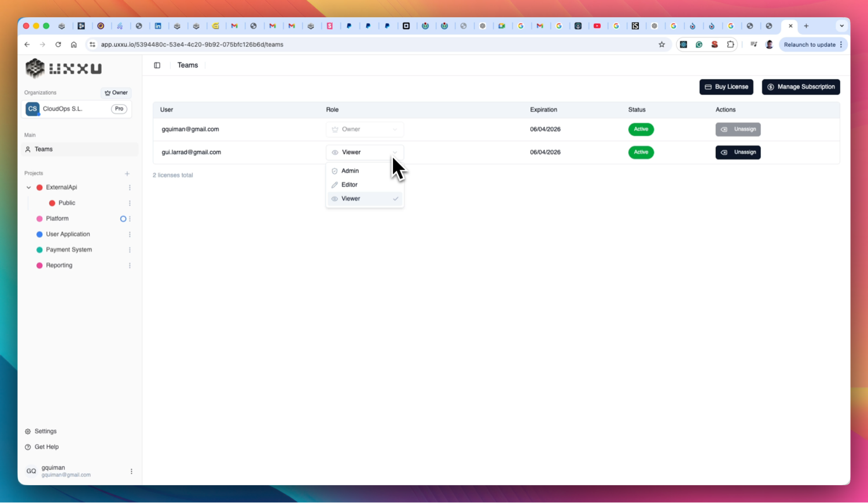Open the CloudOps S.L. organization switcher
The height and width of the screenshot is (503, 868).
pos(76,109)
